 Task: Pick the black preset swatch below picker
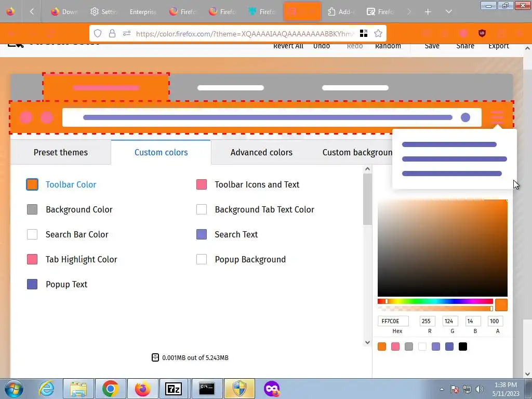[463, 347]
